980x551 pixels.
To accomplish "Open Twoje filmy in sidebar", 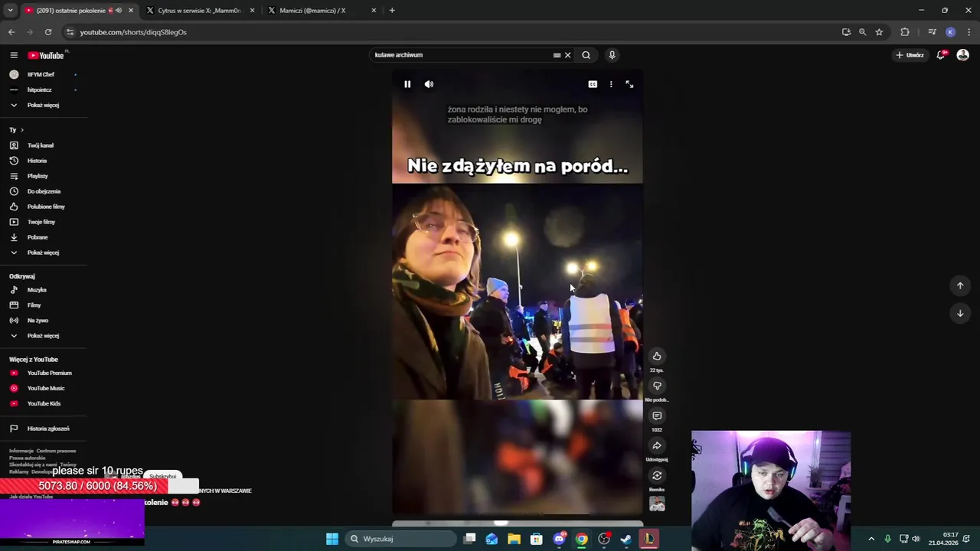I will pyautogui.click(x=42, y=222).
